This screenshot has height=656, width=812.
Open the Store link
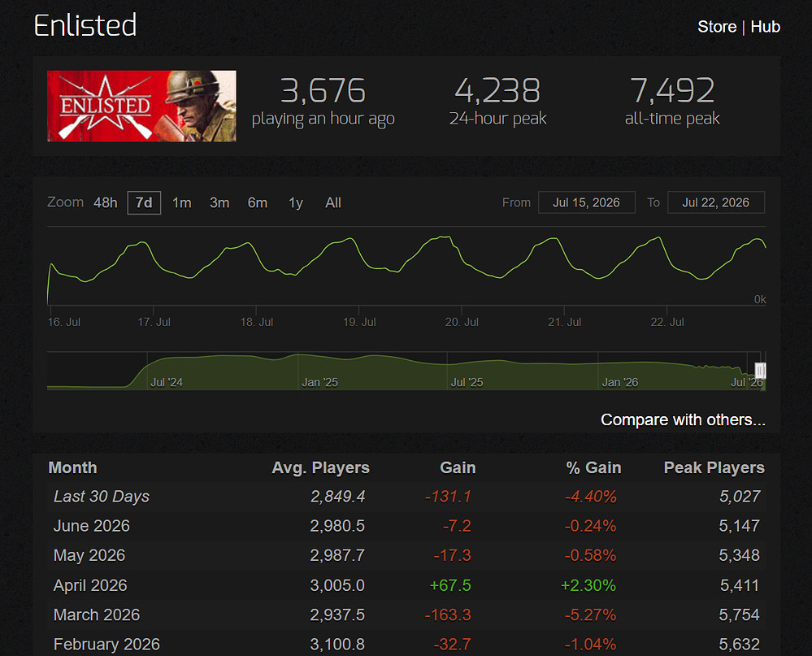[x=717, y=27]
